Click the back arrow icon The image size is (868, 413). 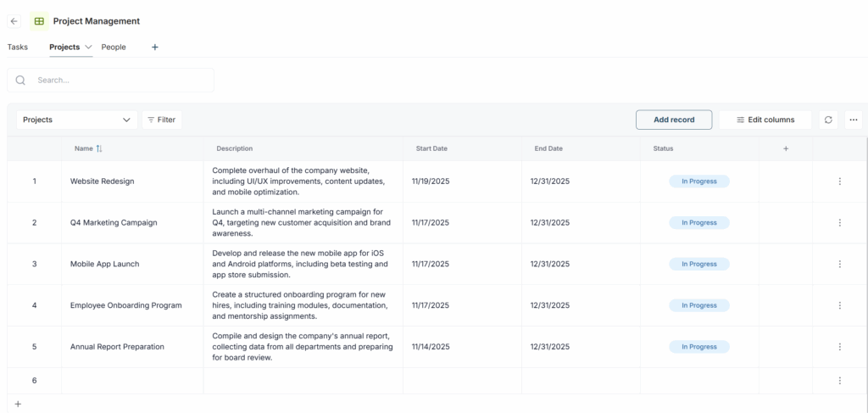tap(14, 21)
